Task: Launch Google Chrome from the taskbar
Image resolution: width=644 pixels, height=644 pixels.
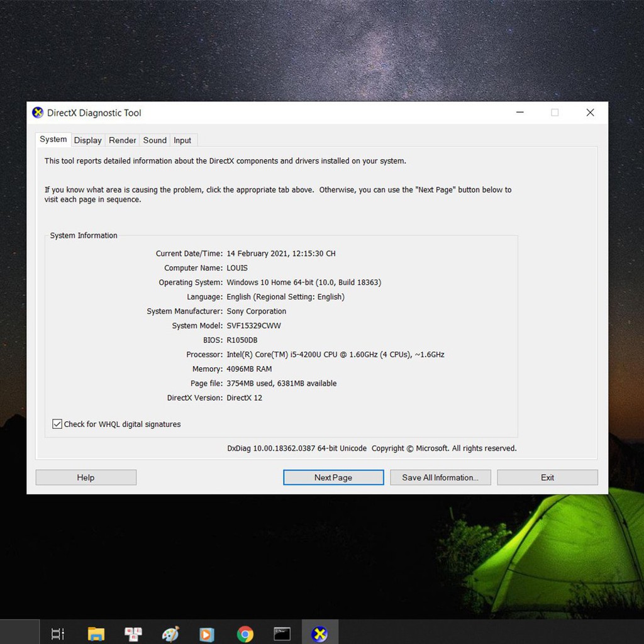Action: coord(245,634)
